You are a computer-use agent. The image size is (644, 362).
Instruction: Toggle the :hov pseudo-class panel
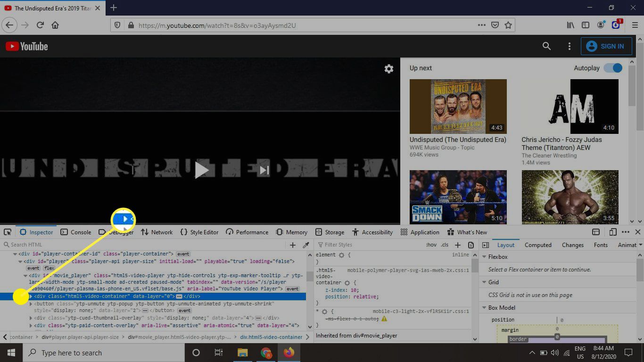(431, 245)
